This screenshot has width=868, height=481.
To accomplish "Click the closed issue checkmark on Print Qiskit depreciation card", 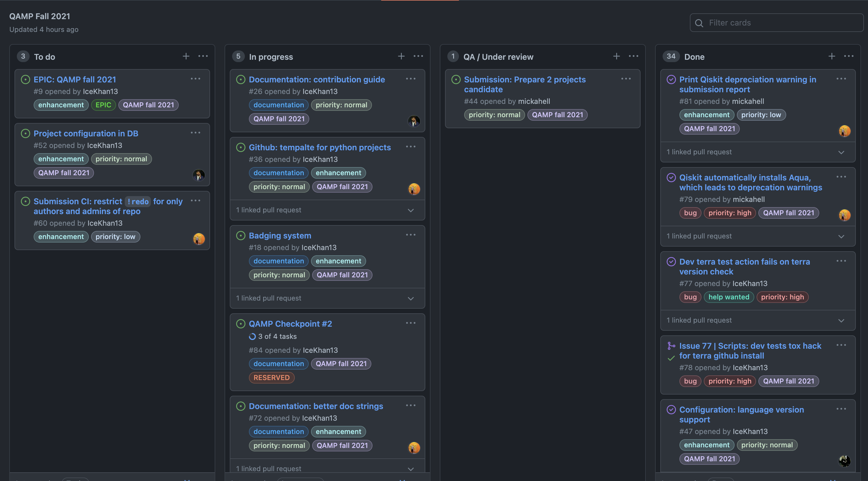I will coord(672,79).
